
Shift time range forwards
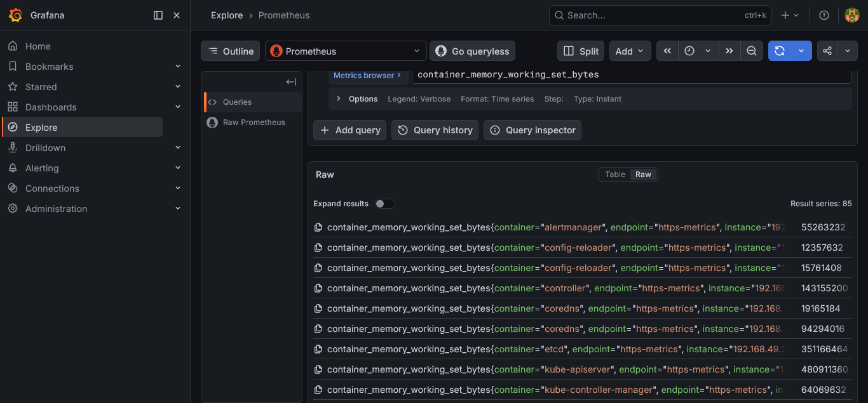coord(729,51)
